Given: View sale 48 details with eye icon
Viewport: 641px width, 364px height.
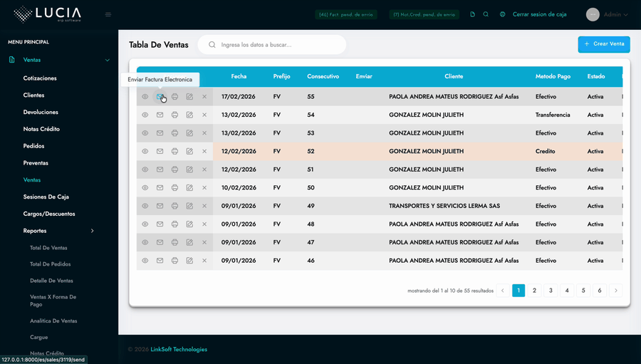Looking at the screenshot, I should point(145,224).
